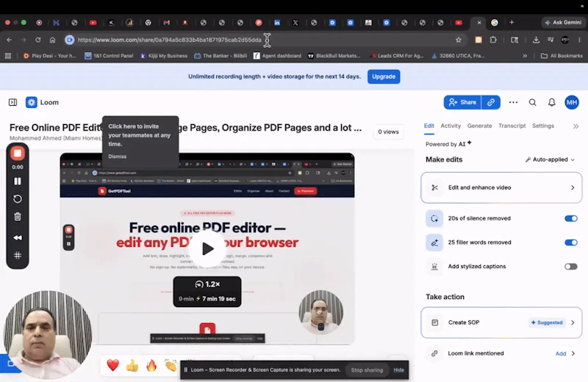Click the 0 views counter
Image resolution: width=588 pixels, height=382 pixels.
388,132
